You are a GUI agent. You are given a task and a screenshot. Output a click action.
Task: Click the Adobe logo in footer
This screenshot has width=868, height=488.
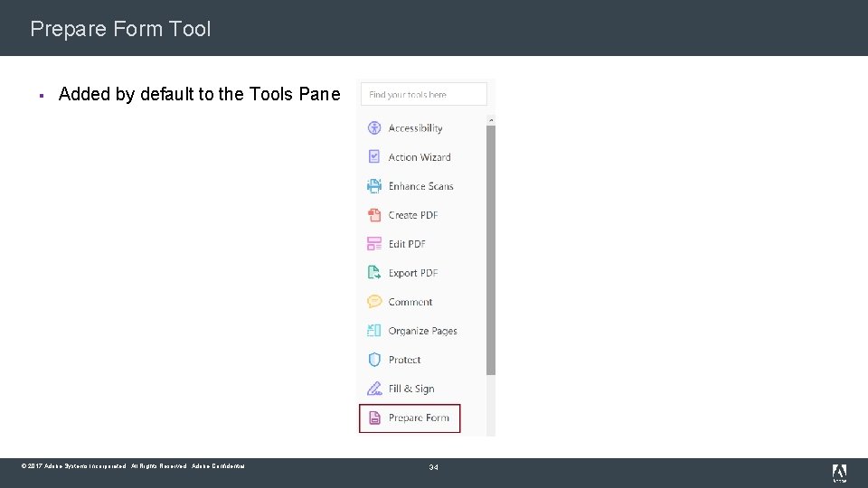tap(839, 473)
